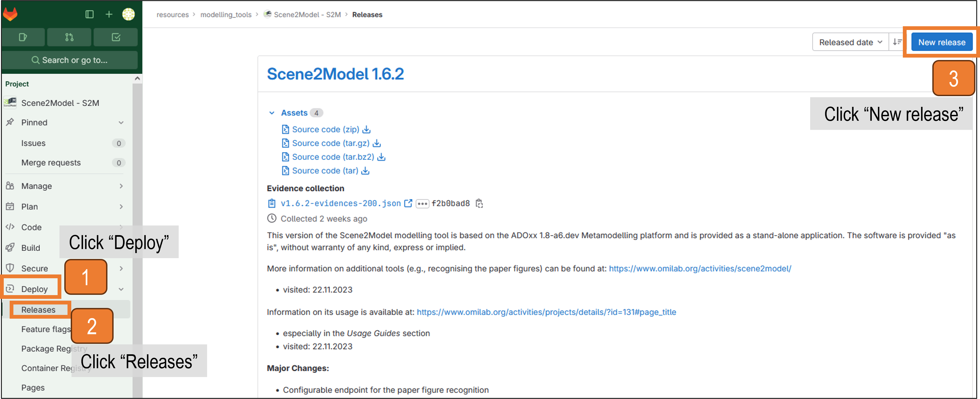The height and width of the screenshot is (399, 980).
Task: Click the plus create new icon
Action: point(109,14)
